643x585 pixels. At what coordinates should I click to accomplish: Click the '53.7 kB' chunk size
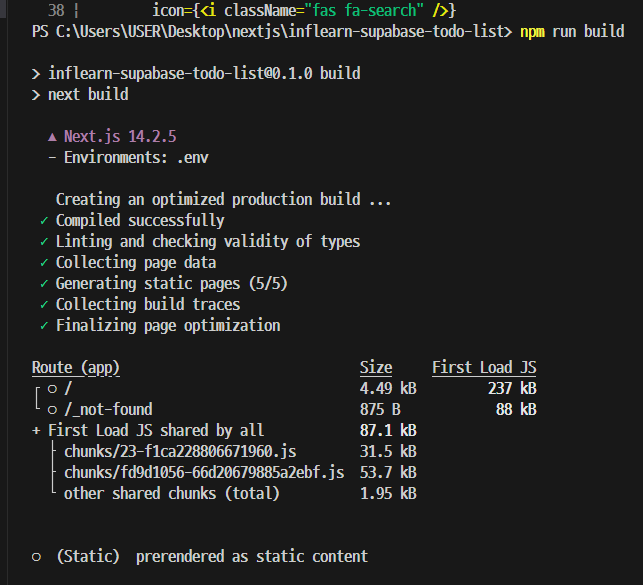pos(388,473)
